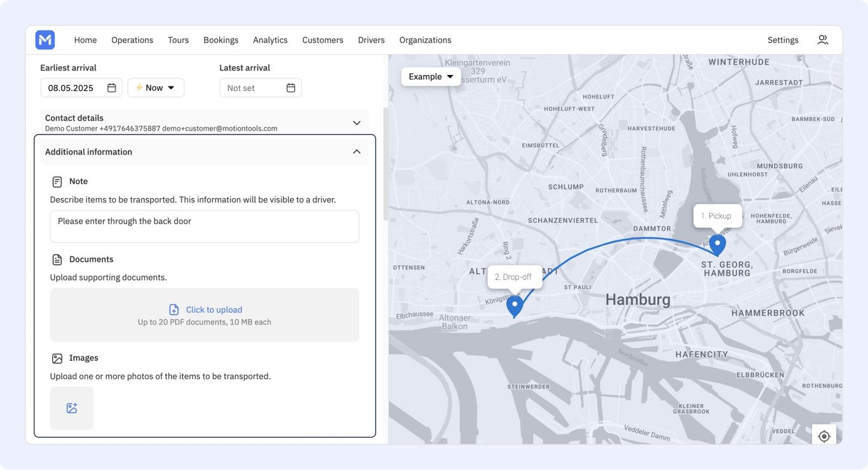Click the Images section icon
Image resolution: width=868 pixels, height=470 pixels.
tap(57, 358)
